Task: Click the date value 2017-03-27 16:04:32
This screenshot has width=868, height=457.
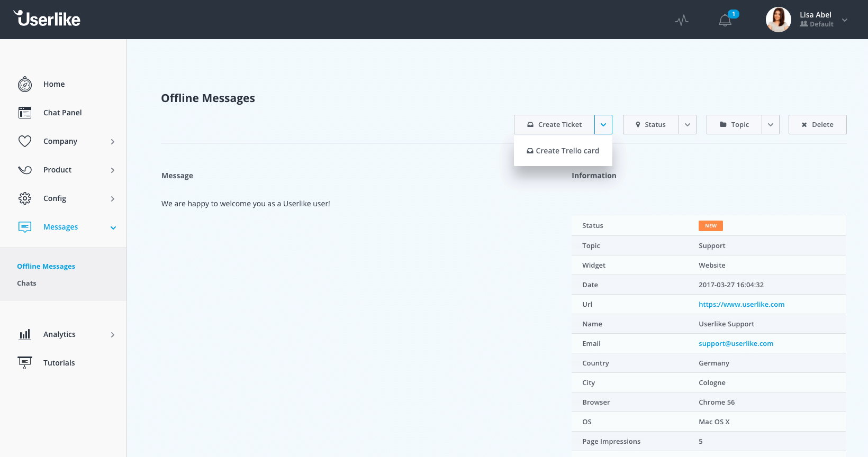Action: tap(731, 285)
